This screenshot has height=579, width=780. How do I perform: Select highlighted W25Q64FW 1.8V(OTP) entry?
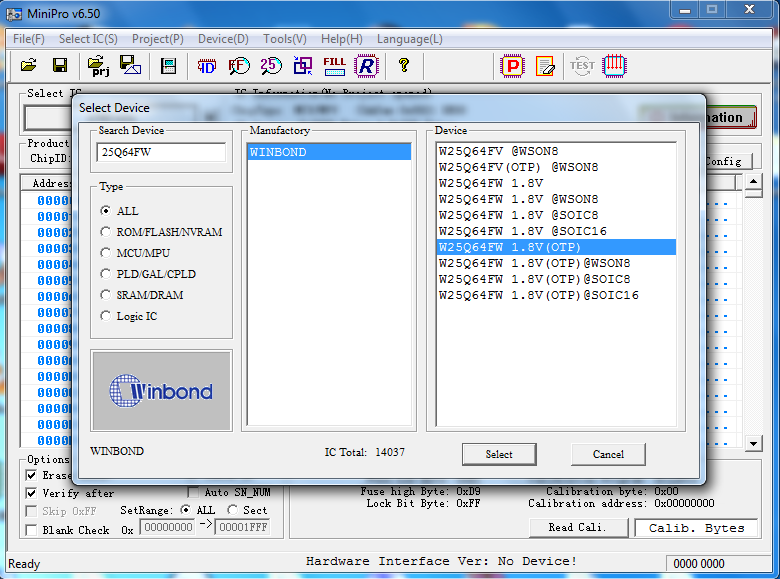pos(556,247)
